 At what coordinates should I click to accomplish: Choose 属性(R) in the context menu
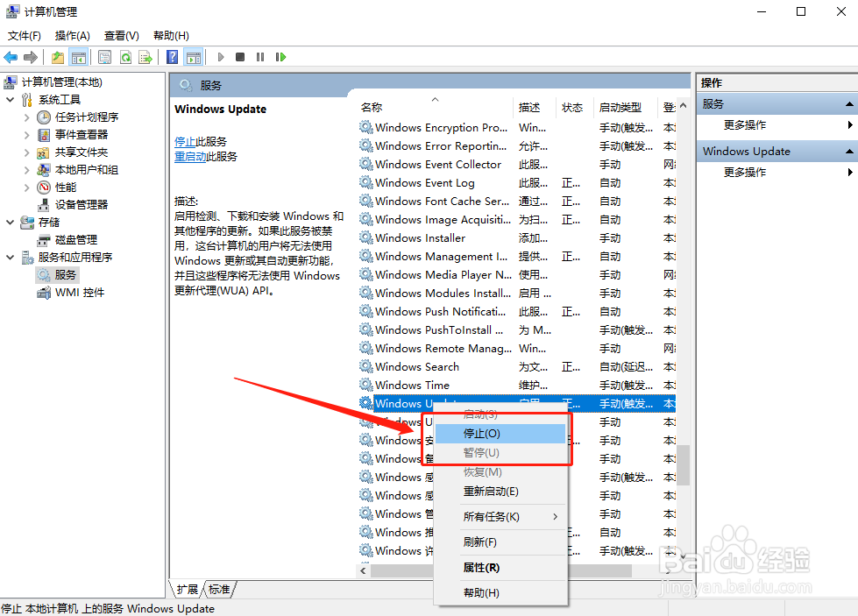pos(500,568)
